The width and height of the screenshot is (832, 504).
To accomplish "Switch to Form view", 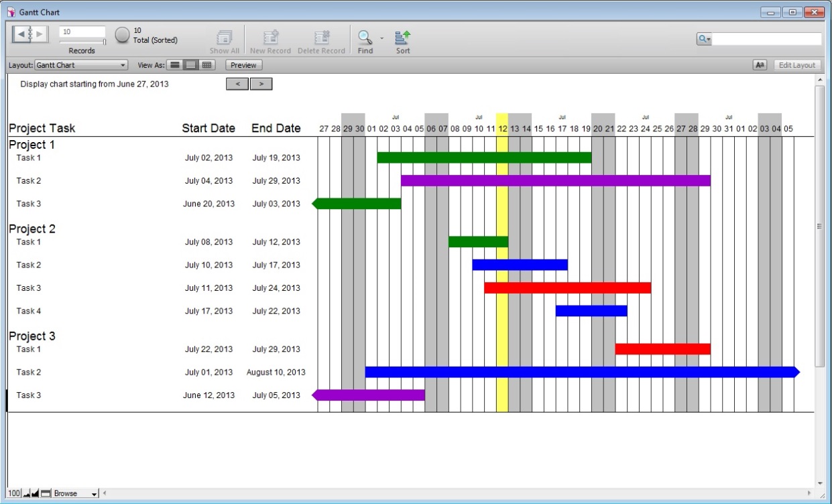I will coord(174,65).
